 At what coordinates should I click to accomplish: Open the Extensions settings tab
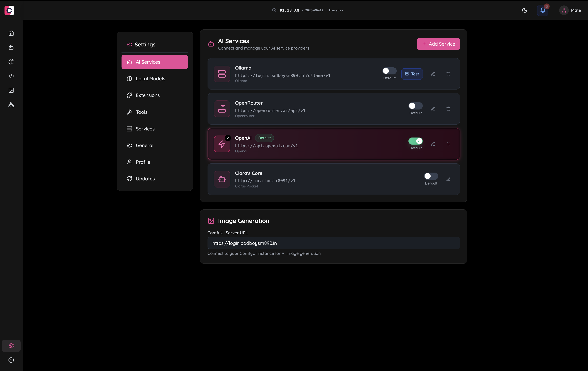147,95
